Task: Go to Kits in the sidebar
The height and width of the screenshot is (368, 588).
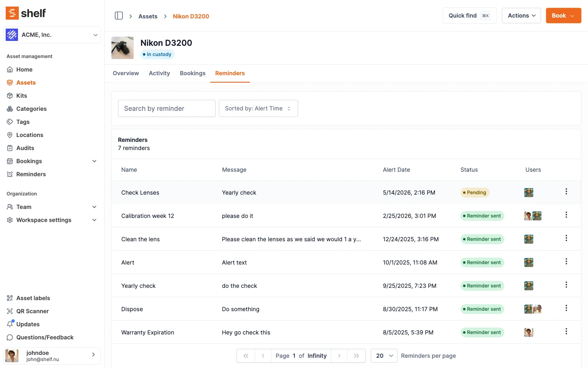Action: 22,96
